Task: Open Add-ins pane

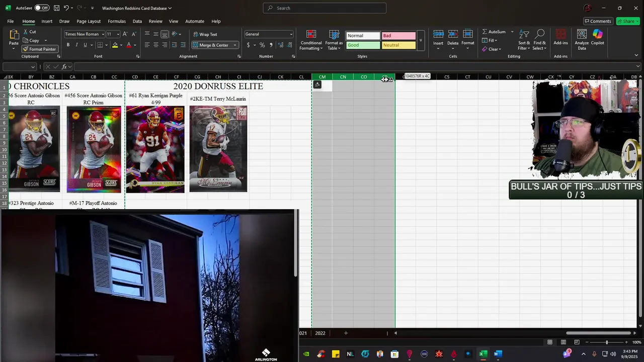Action: [560, 37]
